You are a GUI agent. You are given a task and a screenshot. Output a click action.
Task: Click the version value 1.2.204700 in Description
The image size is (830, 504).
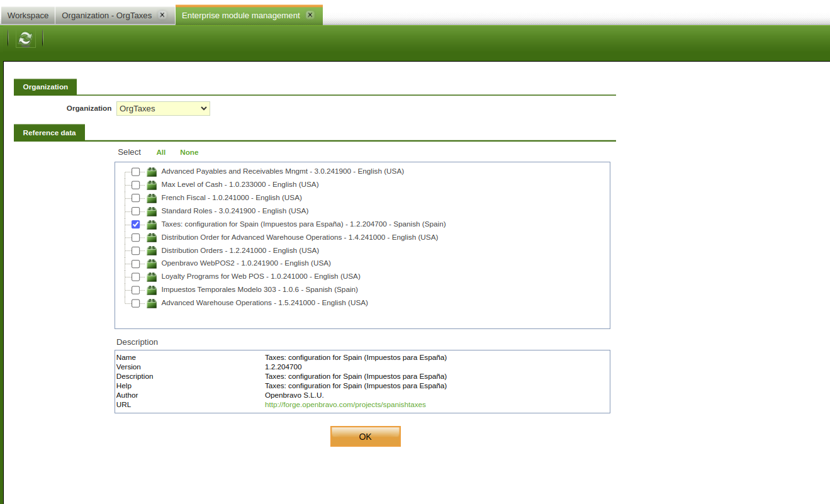click(x=283, y=367)
